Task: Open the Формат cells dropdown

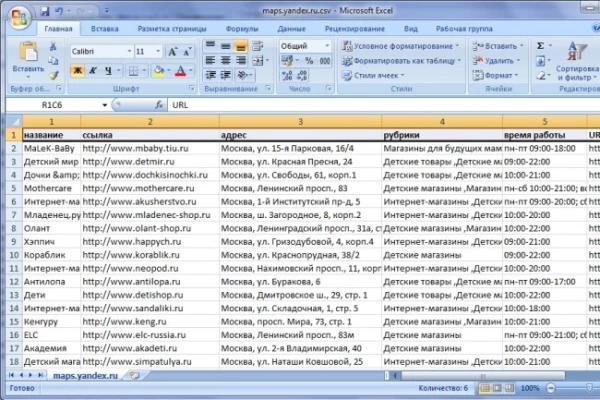Action: [496, 75]
